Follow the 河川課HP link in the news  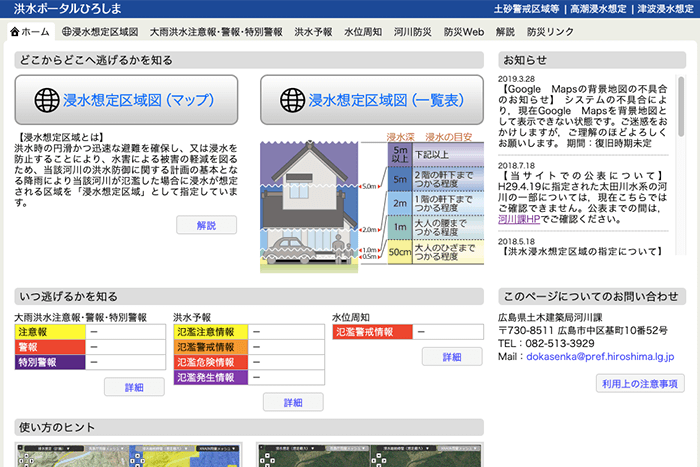pyautogui.click(x=520, y=218)
